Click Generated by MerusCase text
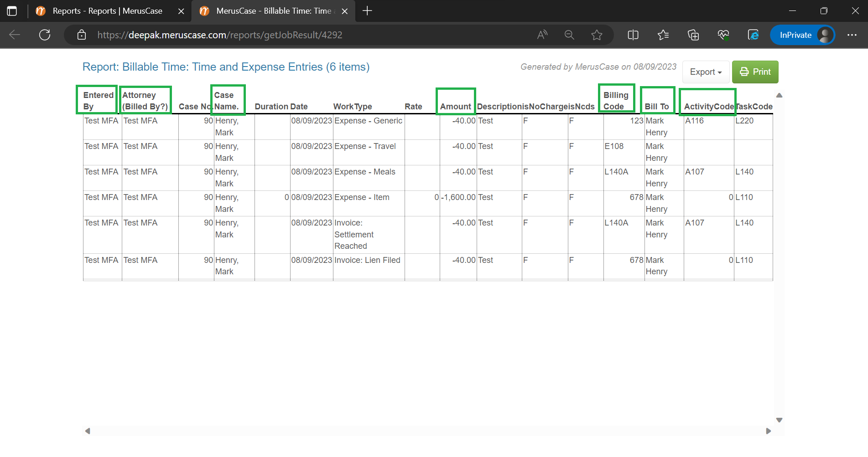This screenshot has width=868, height=457. (x=598, y=67)
